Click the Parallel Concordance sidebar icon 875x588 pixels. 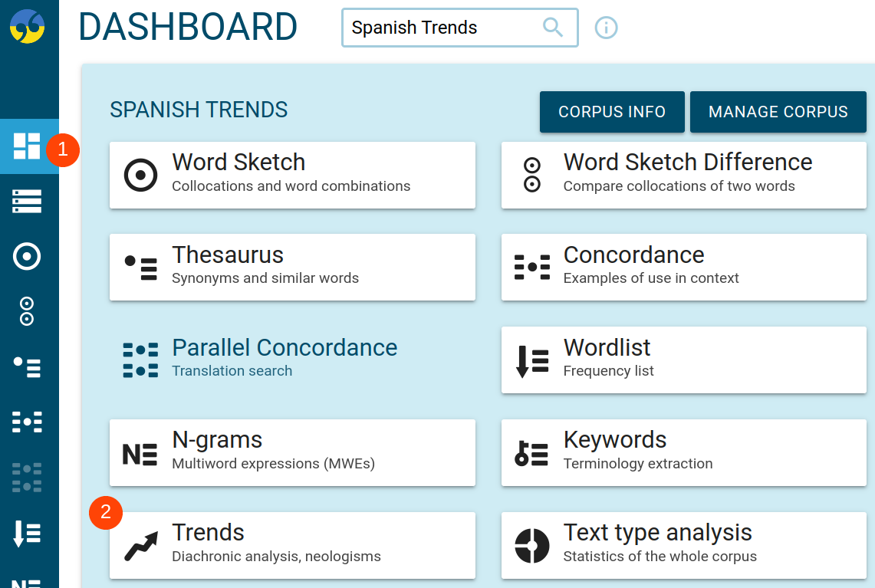(x=27, y=477)
